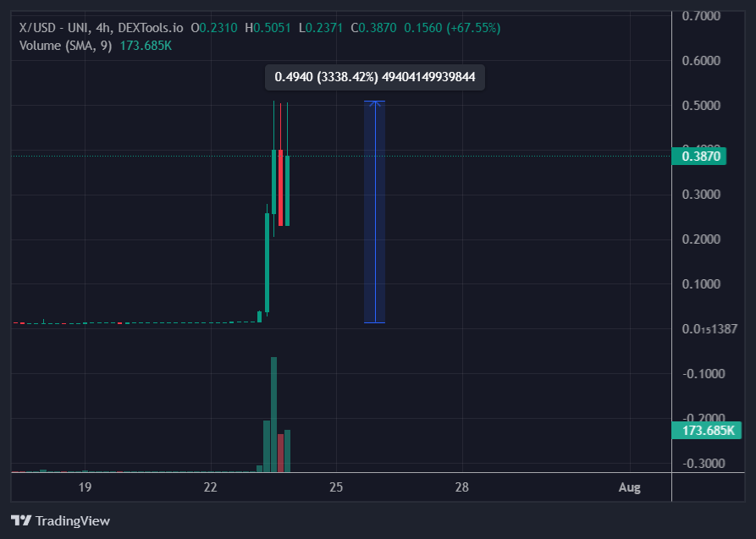Click the TradingView logo

[60, 520]
